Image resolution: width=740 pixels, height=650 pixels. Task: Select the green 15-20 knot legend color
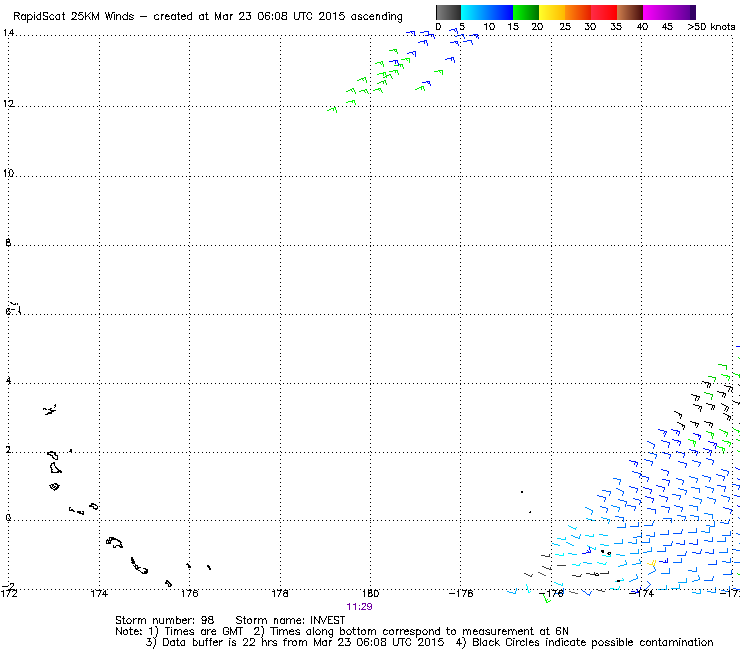point(526,12)
